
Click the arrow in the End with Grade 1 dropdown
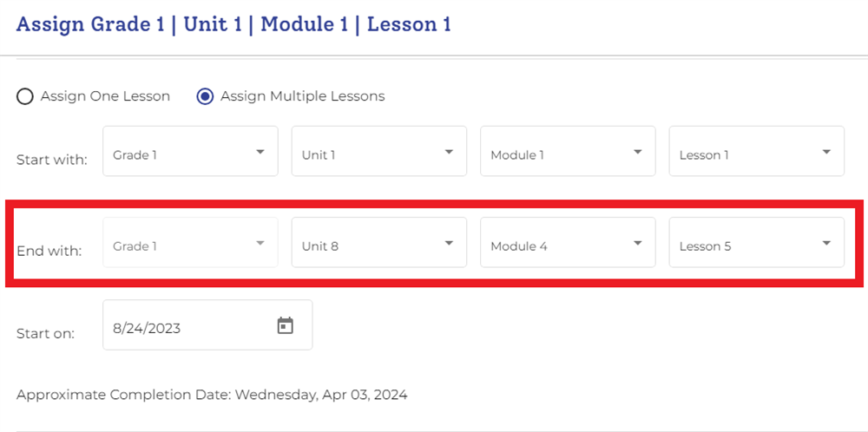(x=260, y=243)
